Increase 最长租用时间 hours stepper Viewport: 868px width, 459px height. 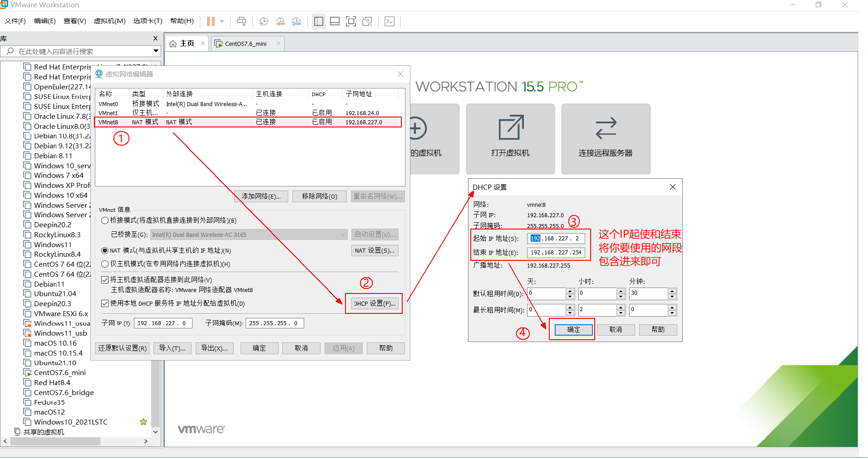click(621, 308)
